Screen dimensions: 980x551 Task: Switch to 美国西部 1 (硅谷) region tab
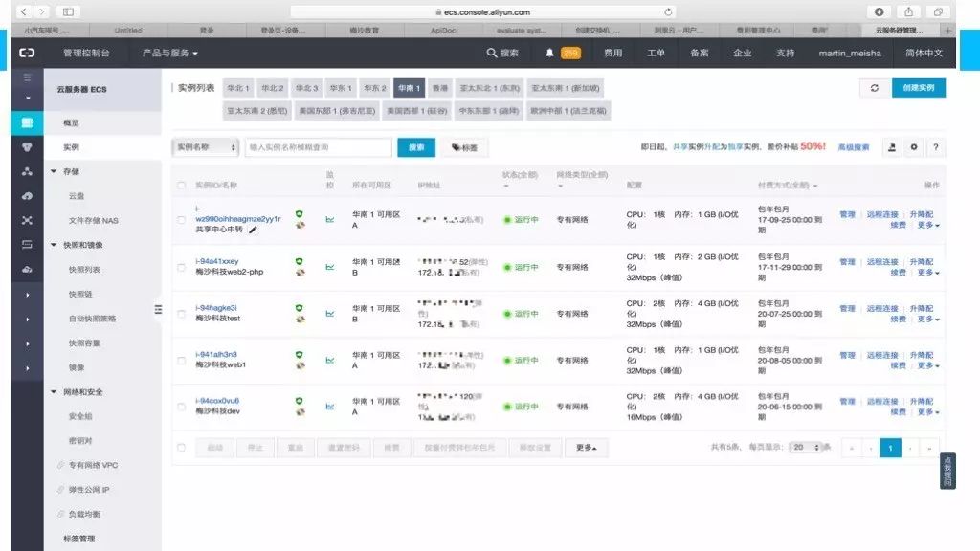pos(417,111)
